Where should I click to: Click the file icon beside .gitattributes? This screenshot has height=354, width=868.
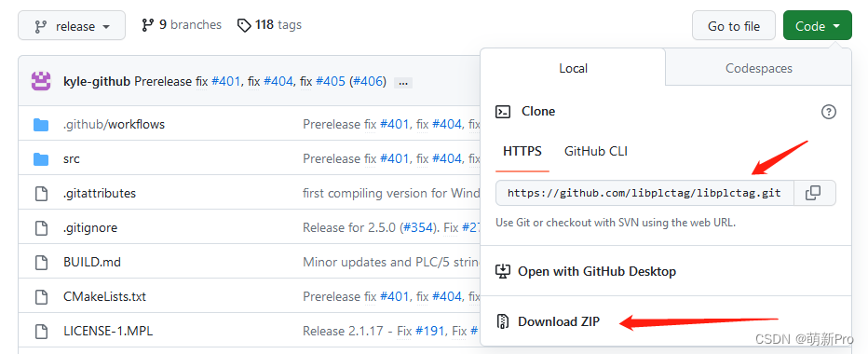[x=41, y=194]
